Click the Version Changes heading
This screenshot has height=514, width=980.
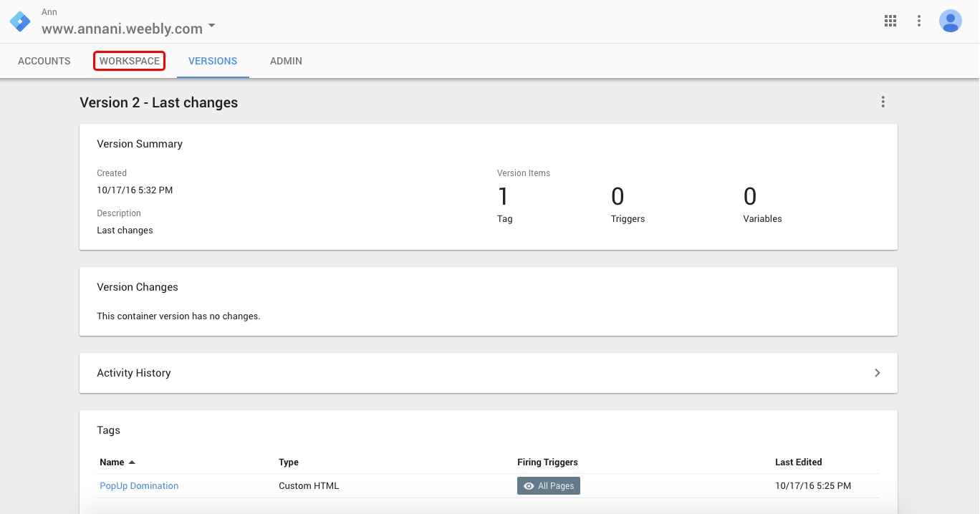tap(138, 287)
